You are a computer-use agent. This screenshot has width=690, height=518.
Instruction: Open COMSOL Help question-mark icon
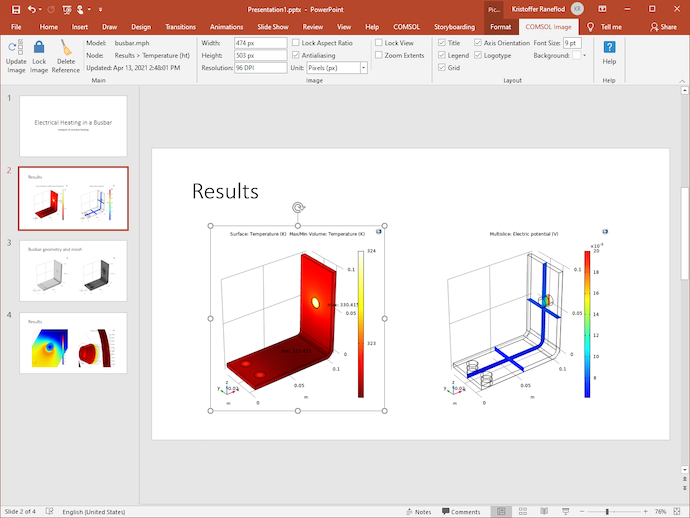(x=609, y=47)
